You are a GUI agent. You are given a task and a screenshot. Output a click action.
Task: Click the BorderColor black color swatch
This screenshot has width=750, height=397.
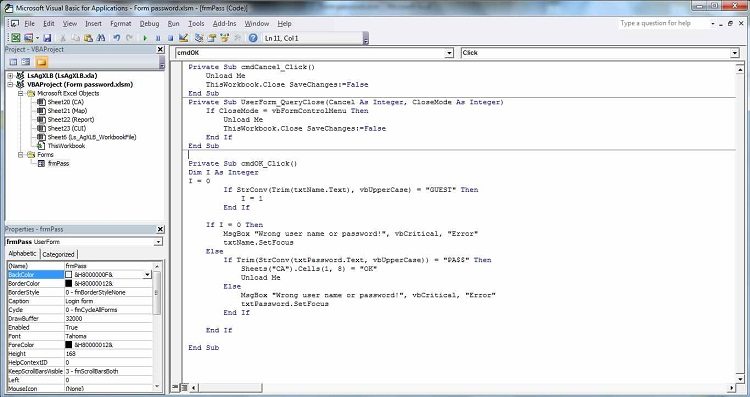tap(68, 283)
